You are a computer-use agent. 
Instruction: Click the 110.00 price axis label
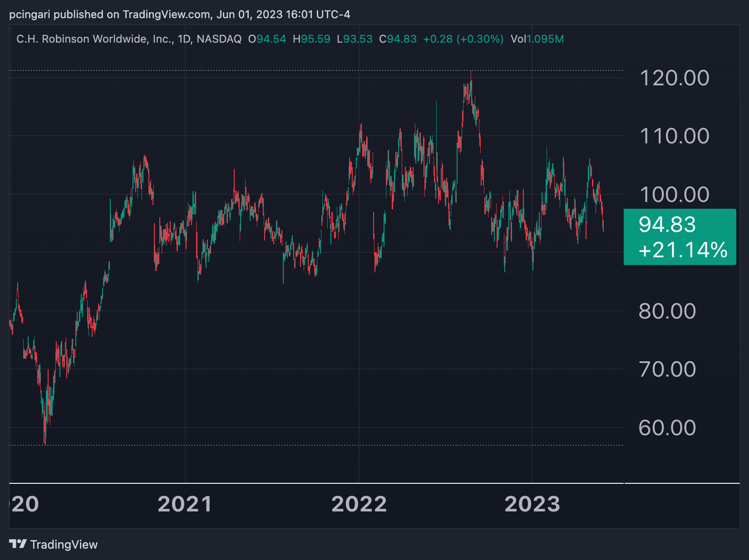pyautogui.click(x=674, y=136)
